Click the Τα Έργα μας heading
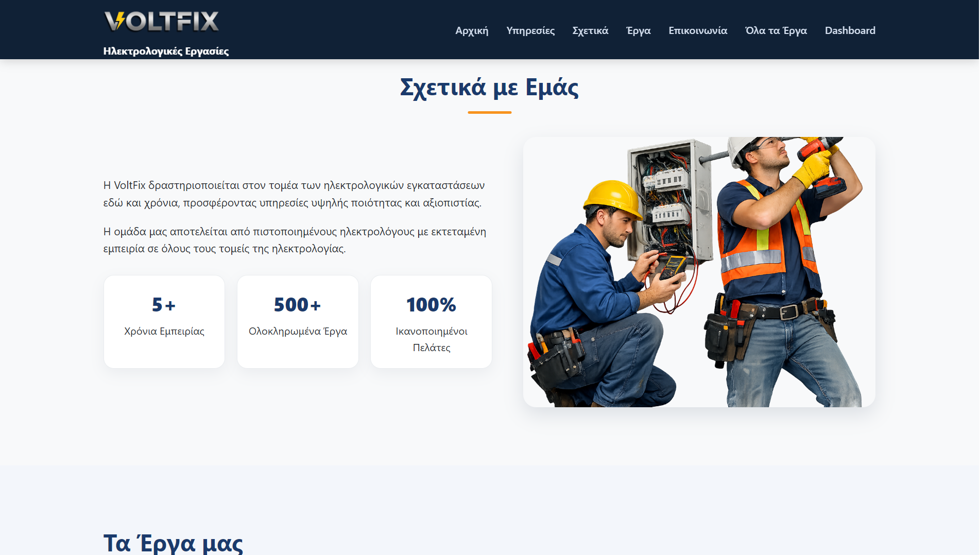 click(x=173, y=543)
